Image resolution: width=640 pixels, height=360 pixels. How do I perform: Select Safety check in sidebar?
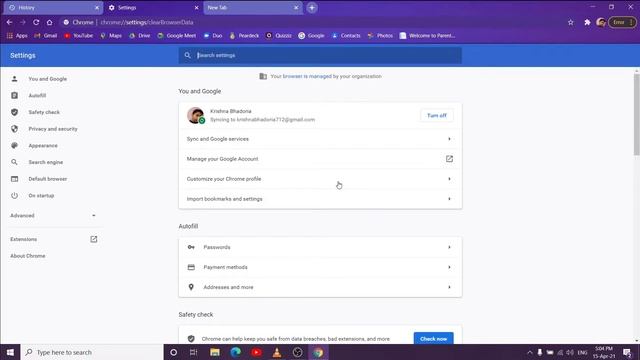pos(44,112)
